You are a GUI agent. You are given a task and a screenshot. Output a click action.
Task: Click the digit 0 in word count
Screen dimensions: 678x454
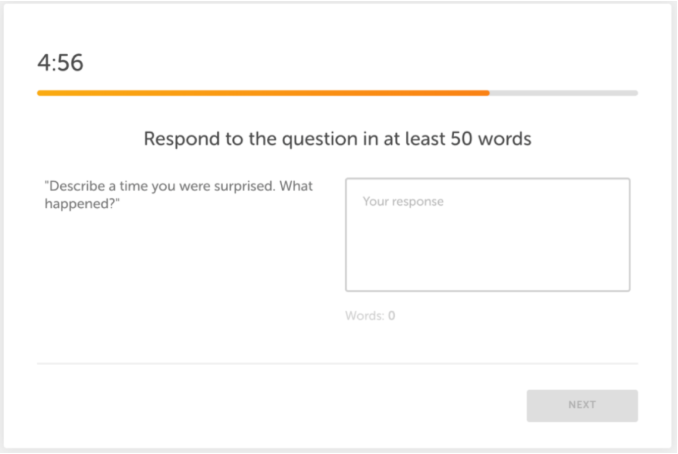(x=391, y=316)
